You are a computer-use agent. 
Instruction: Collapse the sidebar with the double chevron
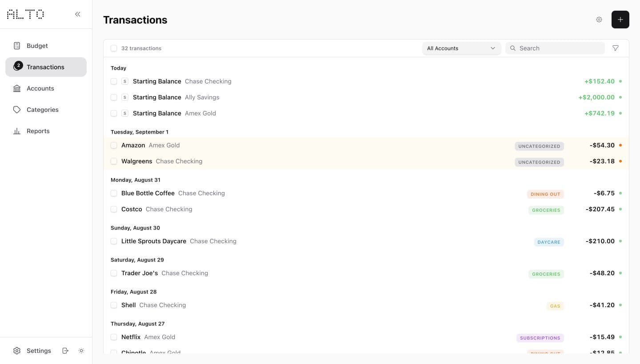[78, 14]
